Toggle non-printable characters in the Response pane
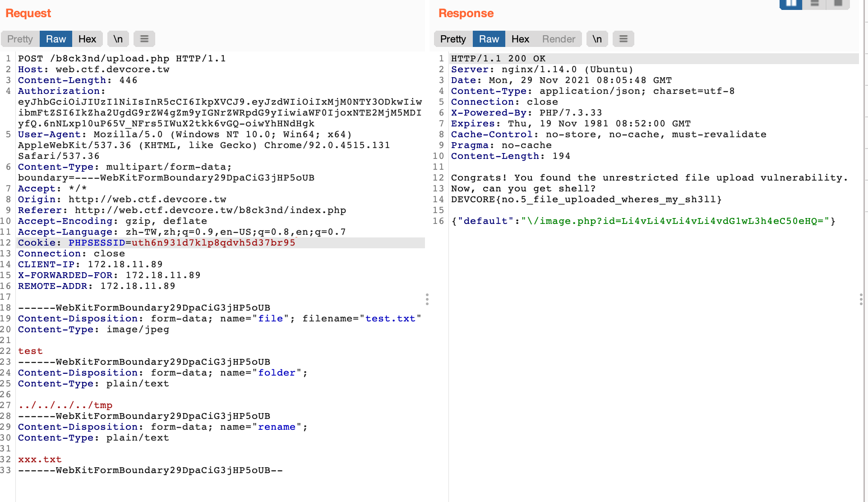The width and height of the screenshot is (868, 502). point(597,39)
